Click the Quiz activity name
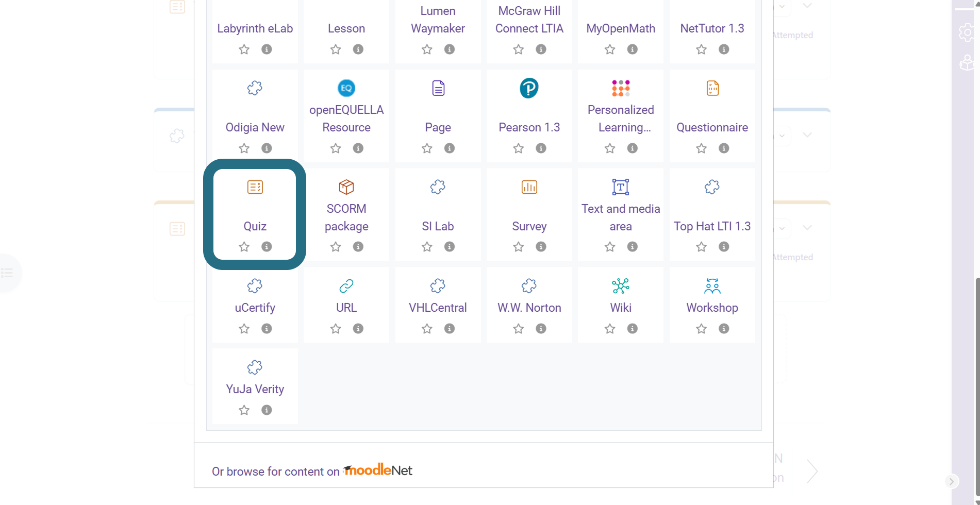This screenshot has height=505, width=980. [255, 226]
